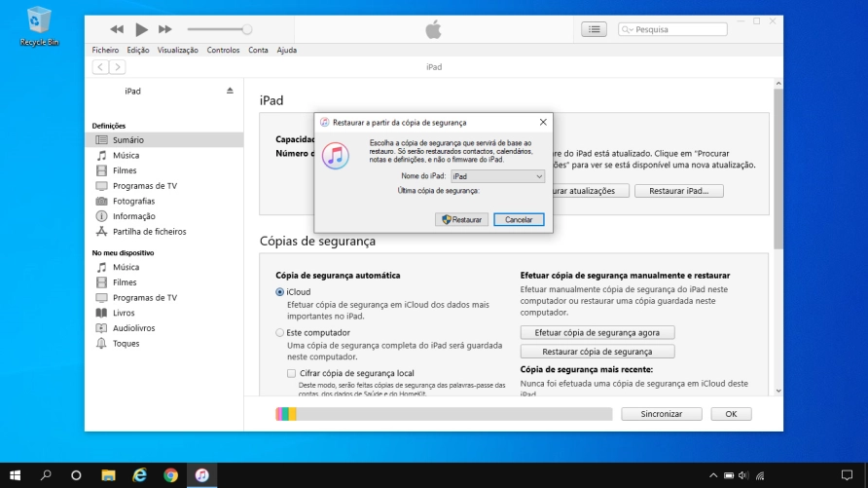Enable Cifrar cópia de segurança local checkbox

291,373
